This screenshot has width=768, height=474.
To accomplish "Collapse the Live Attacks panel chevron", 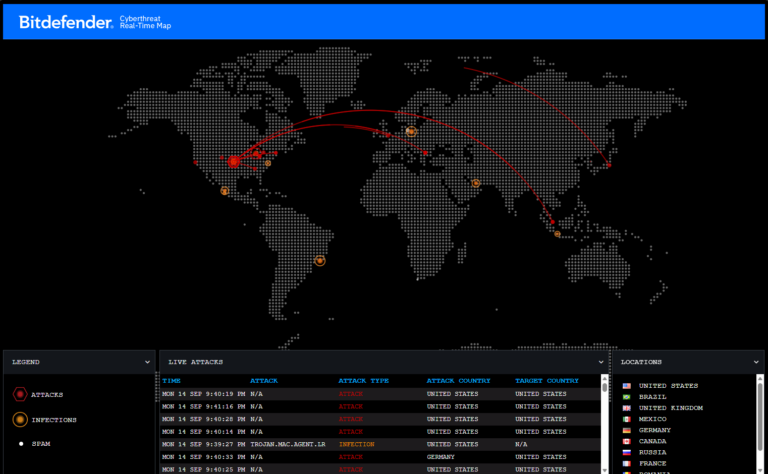I will coord(601,362).
